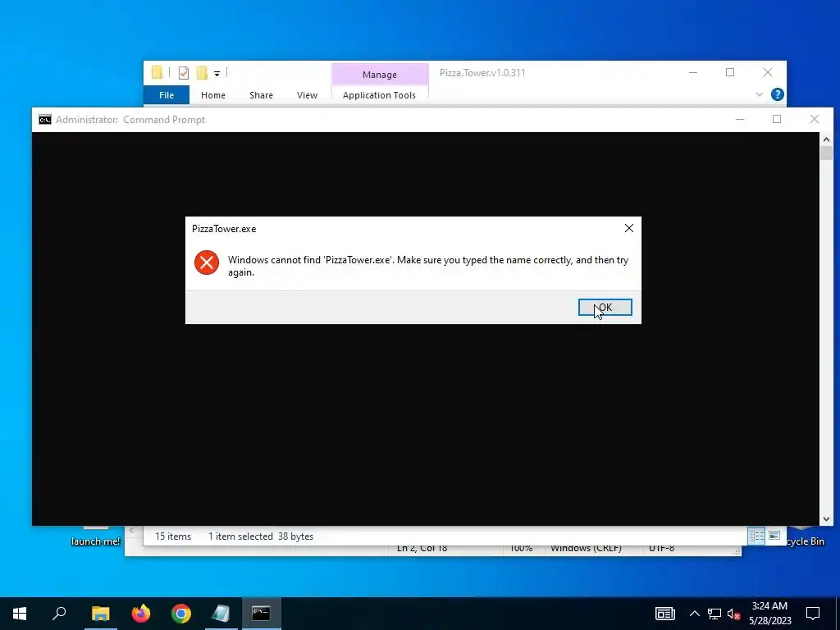This screenshot has width=840, height=630.
Task: Open the taskbar clock and date
Action: click(x=769, y=614)
